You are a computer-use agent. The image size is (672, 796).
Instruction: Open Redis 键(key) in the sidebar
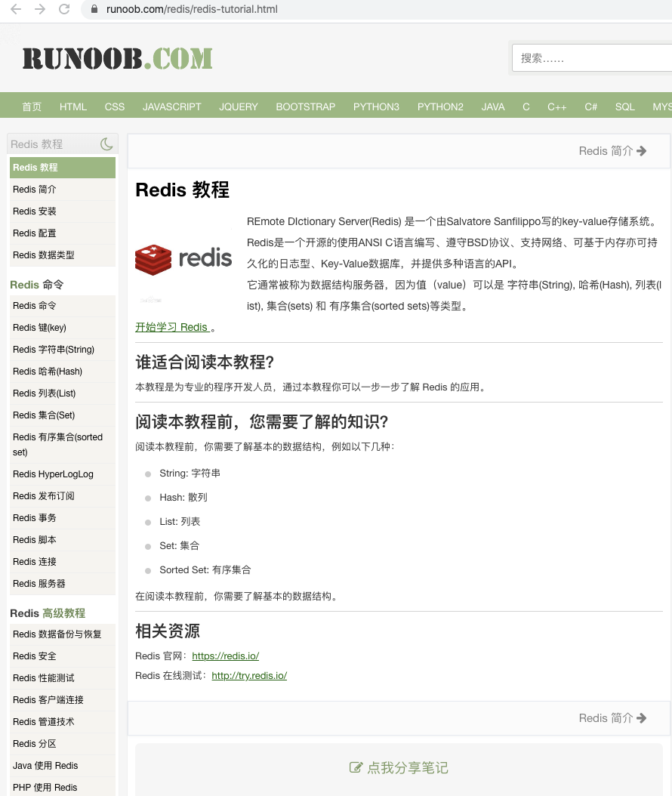63,328
